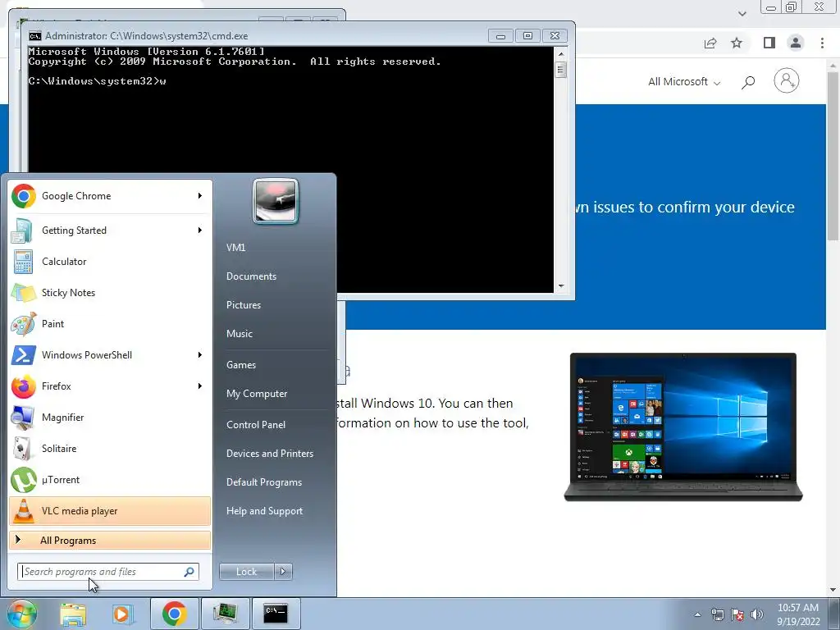Expand Windows PowerShell submenu arrow
This screenshot has height=630, width=840.
click(200, 354)
